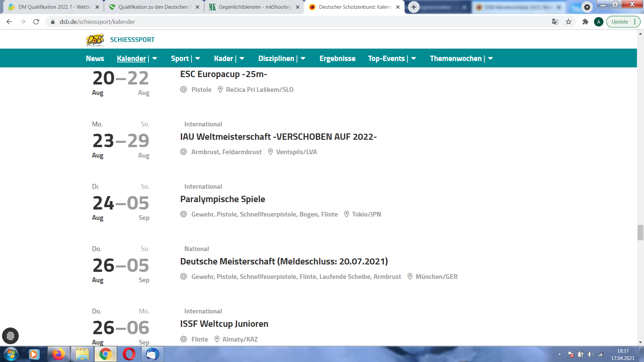Open the Windows Start menu
Screen dimensions: 644x362
(11, 354)
